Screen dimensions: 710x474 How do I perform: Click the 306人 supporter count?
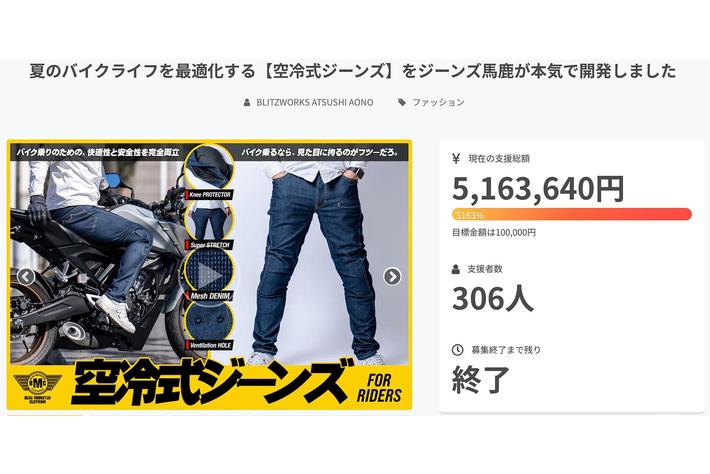pos(493,299)
